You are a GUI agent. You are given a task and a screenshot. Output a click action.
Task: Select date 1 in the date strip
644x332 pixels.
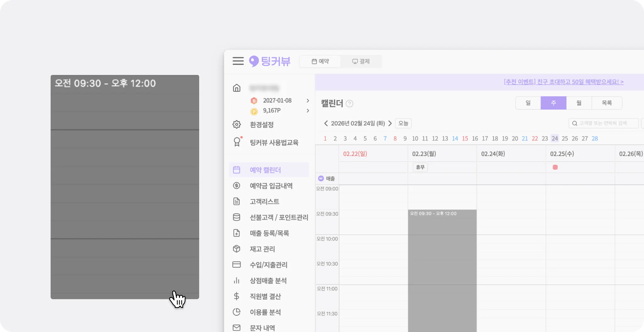click(x=325, y=138)
